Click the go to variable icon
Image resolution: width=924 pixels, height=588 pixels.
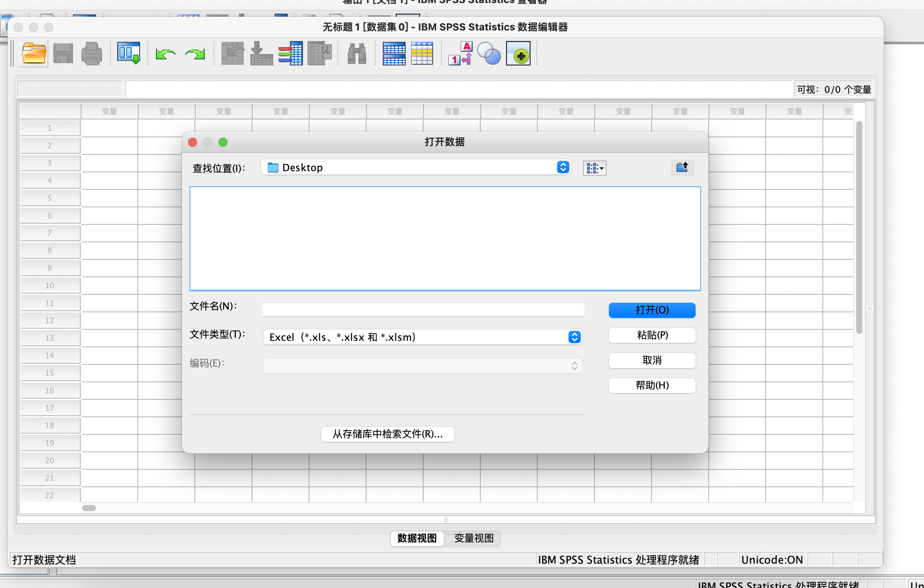click(261, 54)
